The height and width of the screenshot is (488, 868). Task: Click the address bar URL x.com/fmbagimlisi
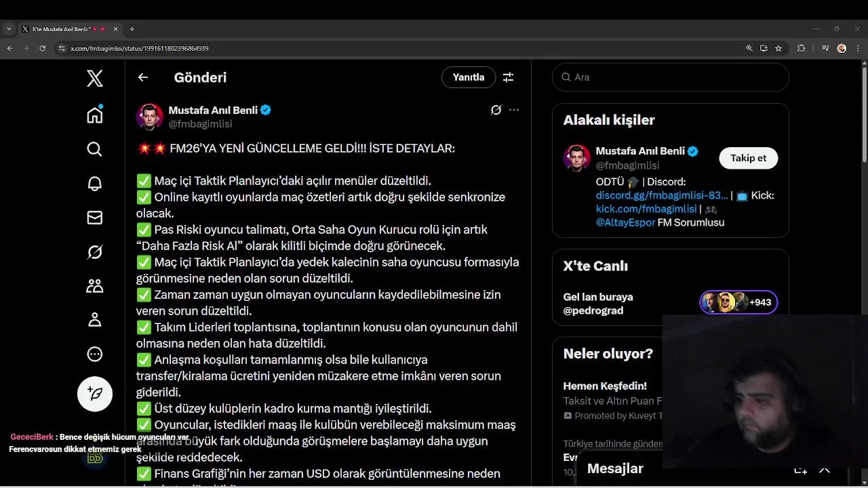coord(140,48)
